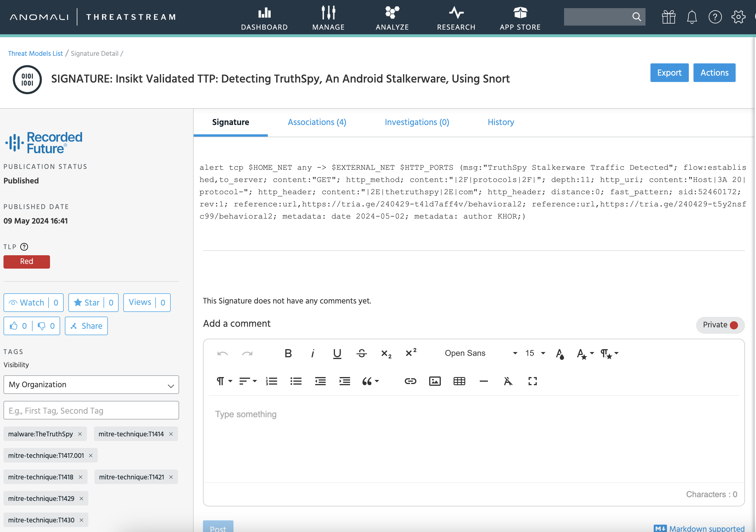
Task: Open the My Organization visibility dropdown
Action: (x=91, y=385)
